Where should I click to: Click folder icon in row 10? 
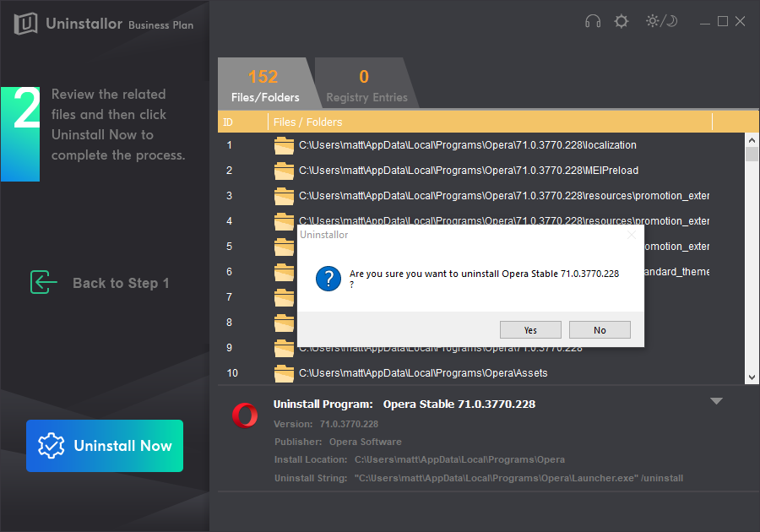coord(284,373)
